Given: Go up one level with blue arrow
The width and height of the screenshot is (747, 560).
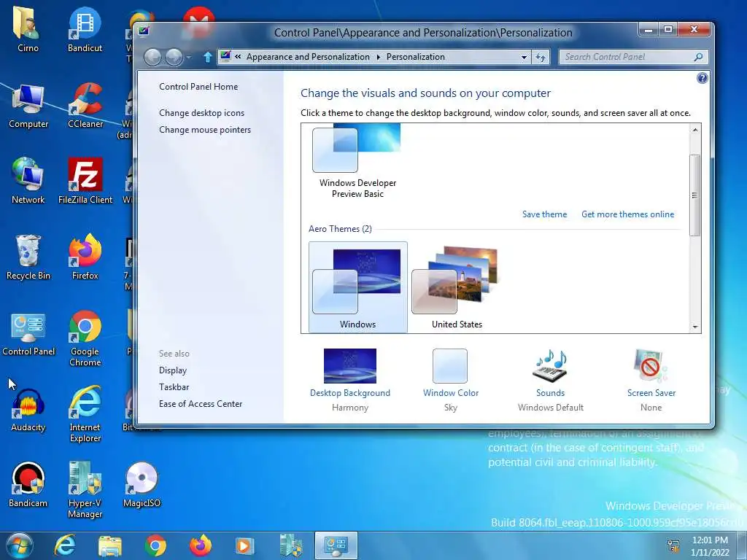Looking at the screenshot, I should (207, 58).
